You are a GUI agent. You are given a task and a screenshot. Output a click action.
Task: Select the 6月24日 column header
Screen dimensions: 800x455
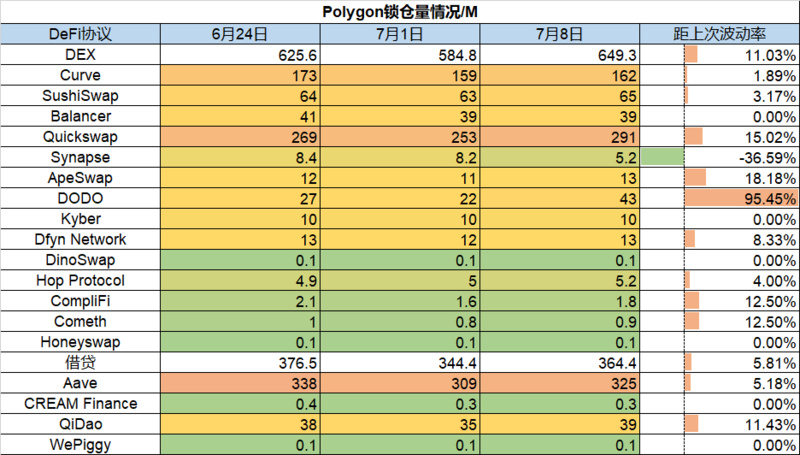(239, 34)
